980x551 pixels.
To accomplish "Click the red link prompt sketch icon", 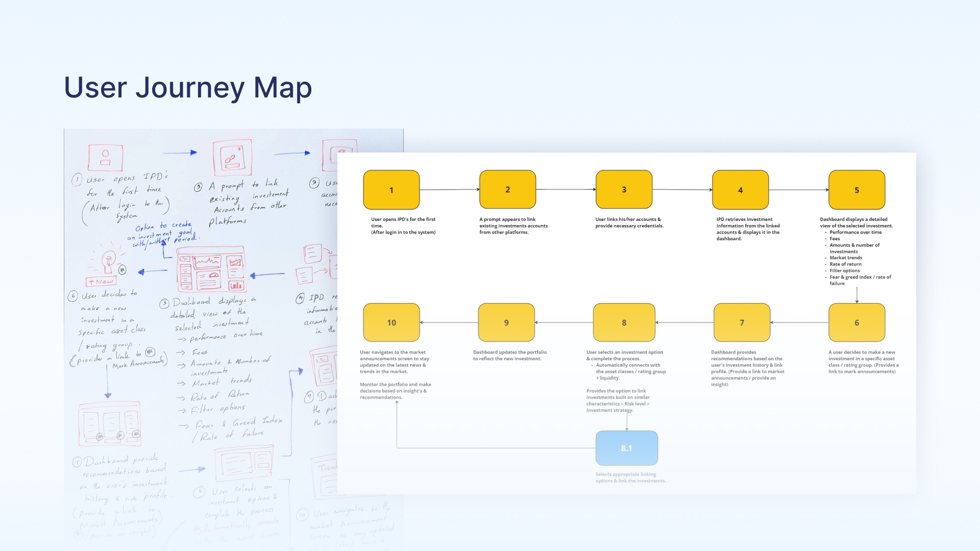I will (x=232, y=158).
